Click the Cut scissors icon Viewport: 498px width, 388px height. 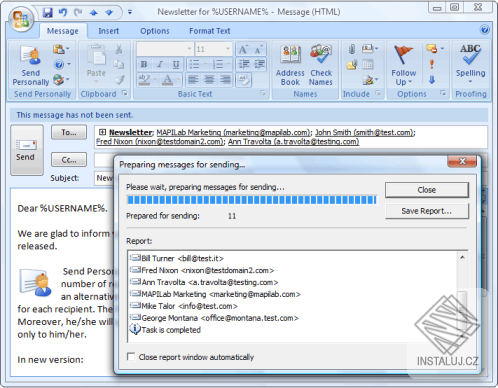(x=119, y=49)
